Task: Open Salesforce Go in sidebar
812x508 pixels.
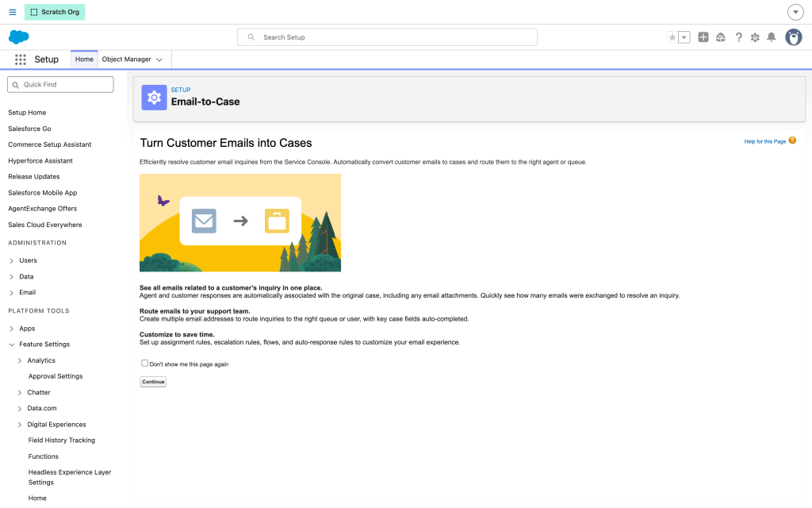Action: pos(29,129)
